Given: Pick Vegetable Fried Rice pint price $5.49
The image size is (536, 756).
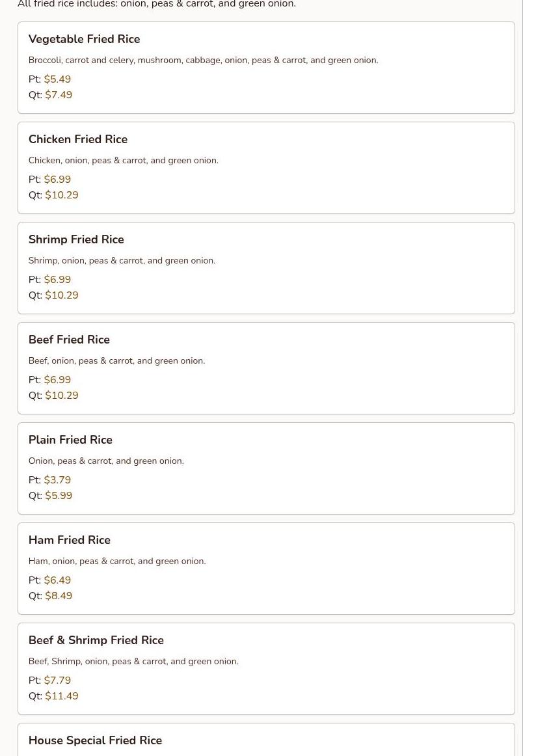Looking at the screenshot, I should [x=57, y=79].
